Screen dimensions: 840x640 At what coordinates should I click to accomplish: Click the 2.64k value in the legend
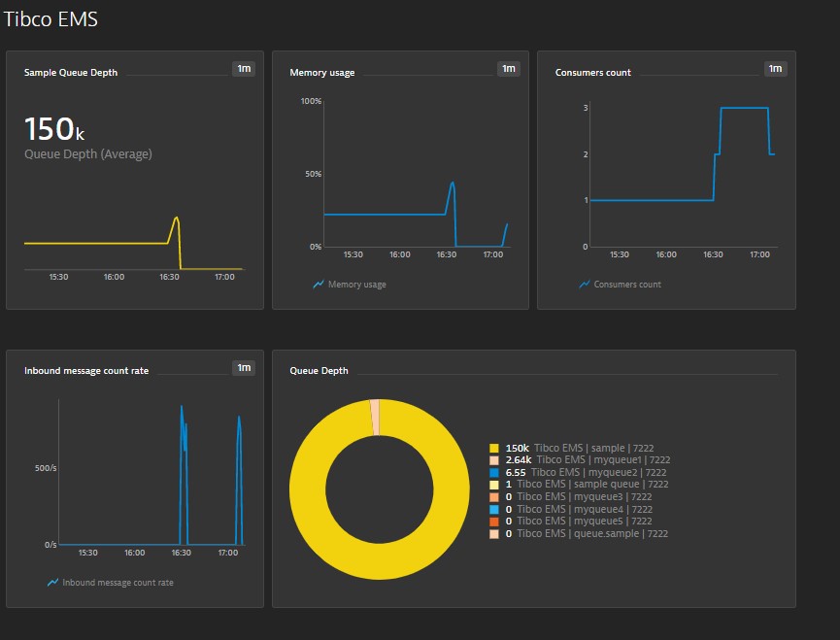518,460
